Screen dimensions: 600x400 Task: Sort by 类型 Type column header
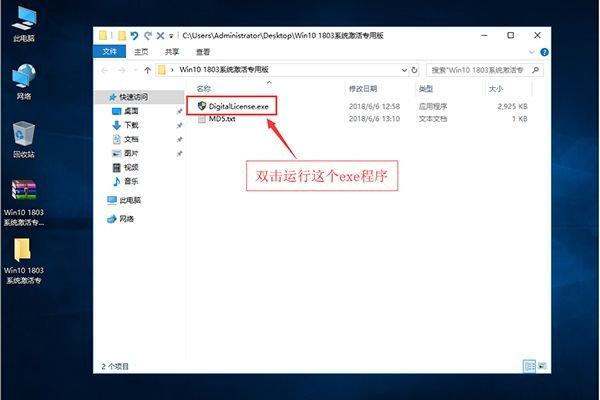pos(426,89)
